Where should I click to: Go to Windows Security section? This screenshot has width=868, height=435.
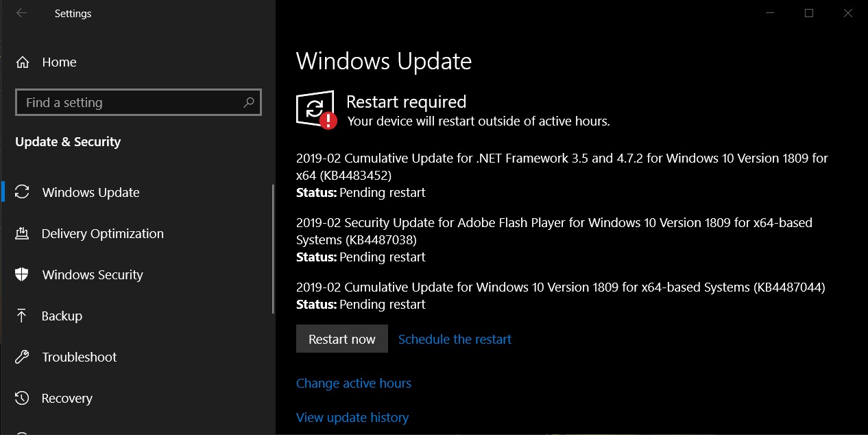[93, 275]
